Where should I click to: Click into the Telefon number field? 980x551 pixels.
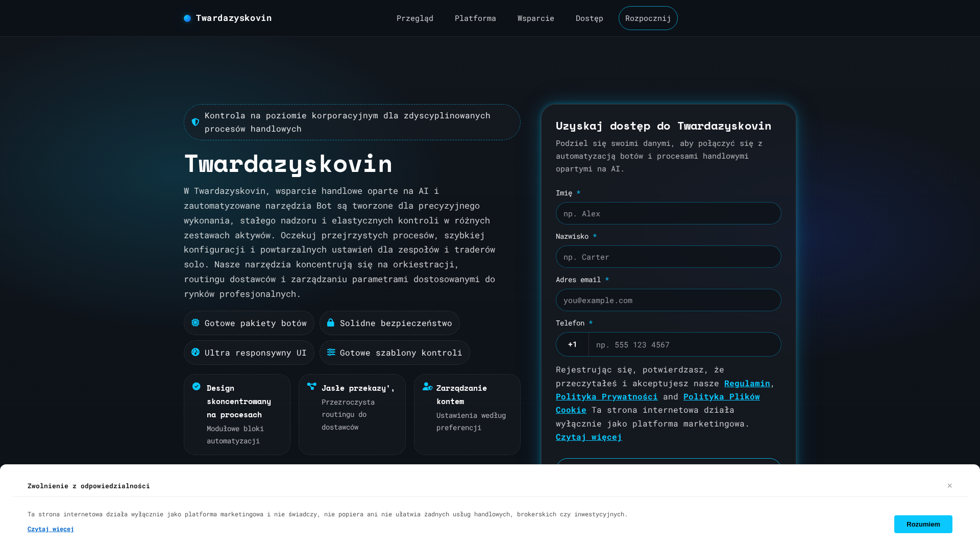click(x=685, y=344)
